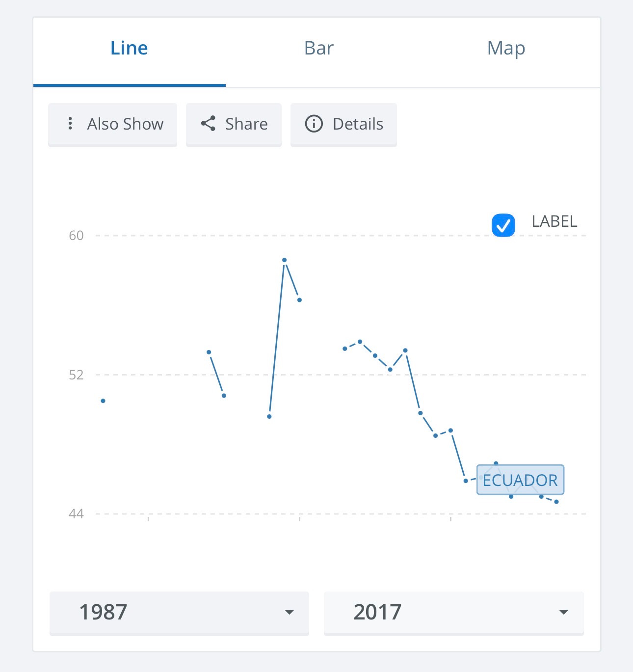Image resolution: width=633 pixels, height=672 pixels.
Task: Open the 1987 start year dropdown
Action: click(179, 613)
